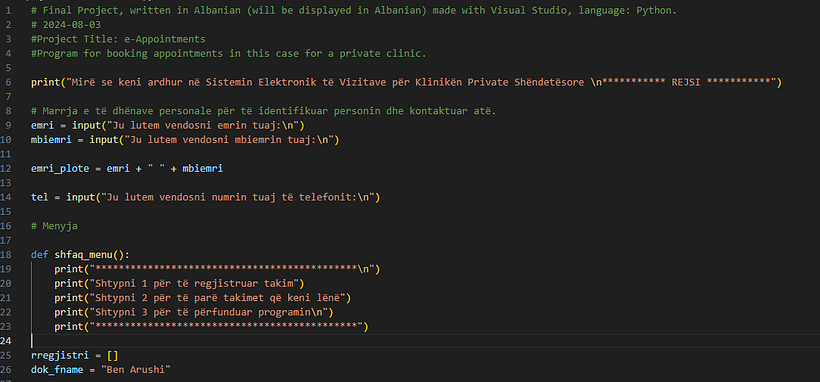Place cursor in the shfaq_menu function name
Viewport: 820px width, 382px height.
tap(83, 255)
